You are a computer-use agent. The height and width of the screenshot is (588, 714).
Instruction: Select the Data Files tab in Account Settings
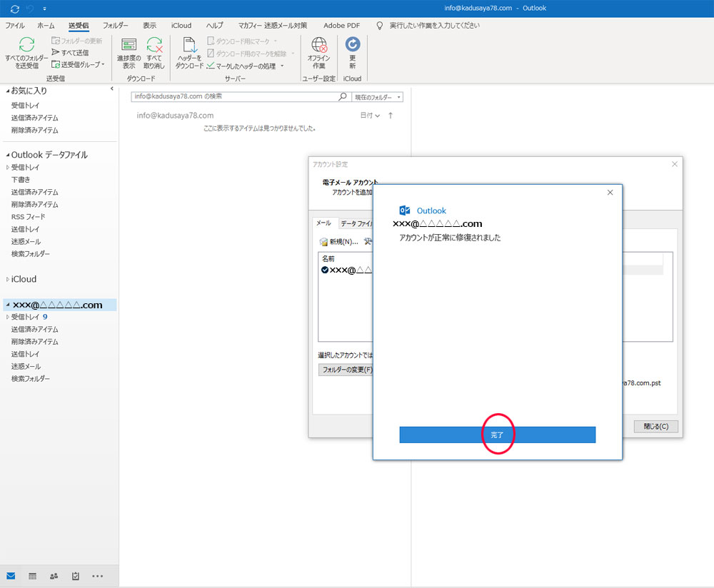356,223
